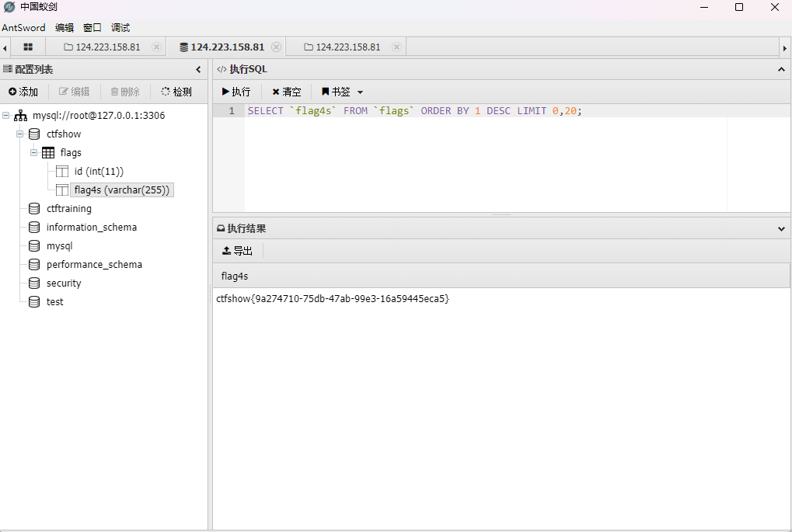Switch to the first 124.223.158.81 folder tab
The image size is (792, 532).
pos(102,47)
